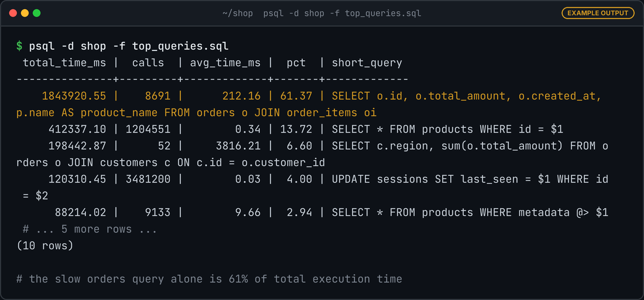Click the avg_time_ms column header
This screenshot has width=644, height=300.
point(225,63)
